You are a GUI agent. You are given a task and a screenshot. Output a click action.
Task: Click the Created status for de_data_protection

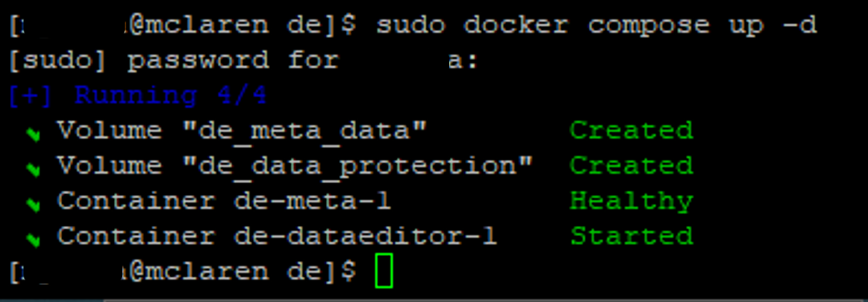[632, 166]
